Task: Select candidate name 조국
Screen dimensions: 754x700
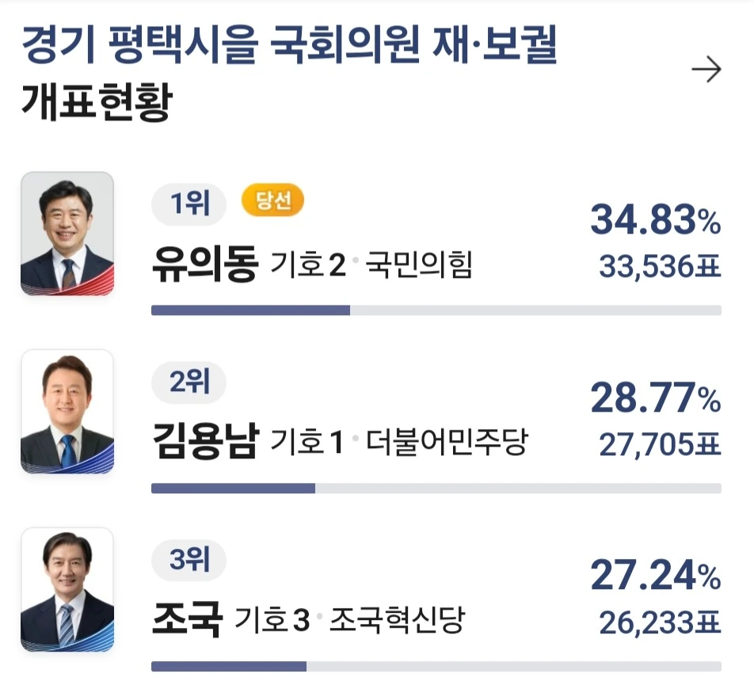Action: click(188, 619)
